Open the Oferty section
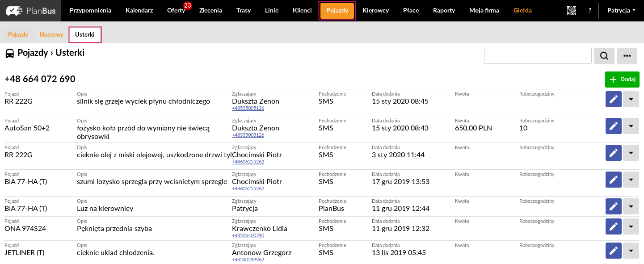This screenshot has width=644, height=264. (x=176, y=10)
